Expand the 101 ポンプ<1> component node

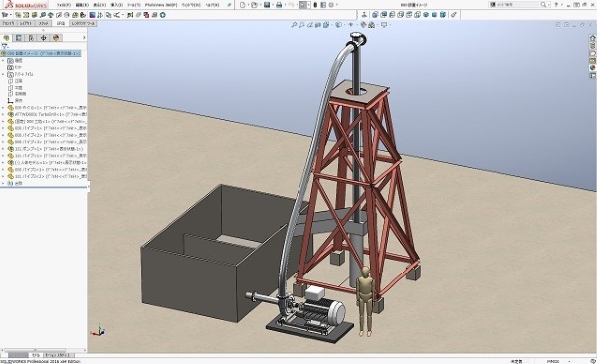[3, 149]
